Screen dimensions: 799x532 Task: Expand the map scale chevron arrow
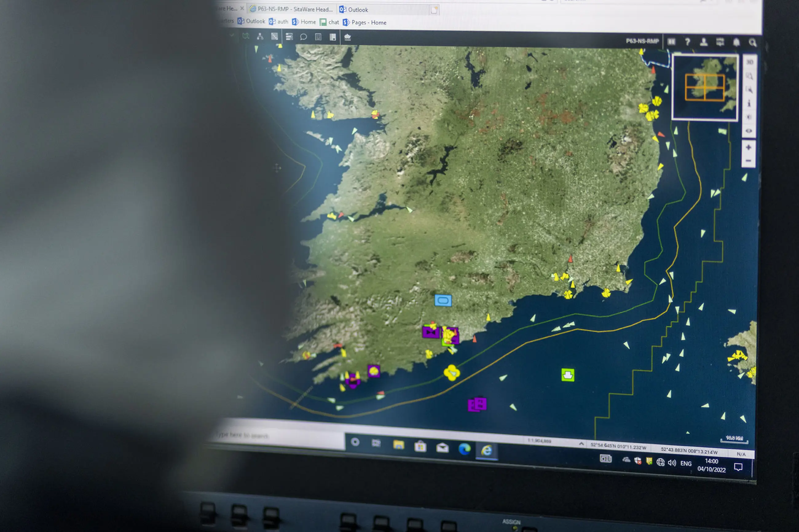[581, 444]
